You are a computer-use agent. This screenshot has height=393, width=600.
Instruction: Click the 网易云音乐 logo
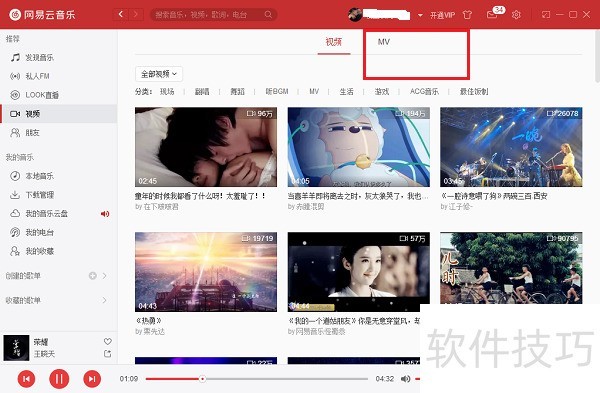[x=42, y=15]
